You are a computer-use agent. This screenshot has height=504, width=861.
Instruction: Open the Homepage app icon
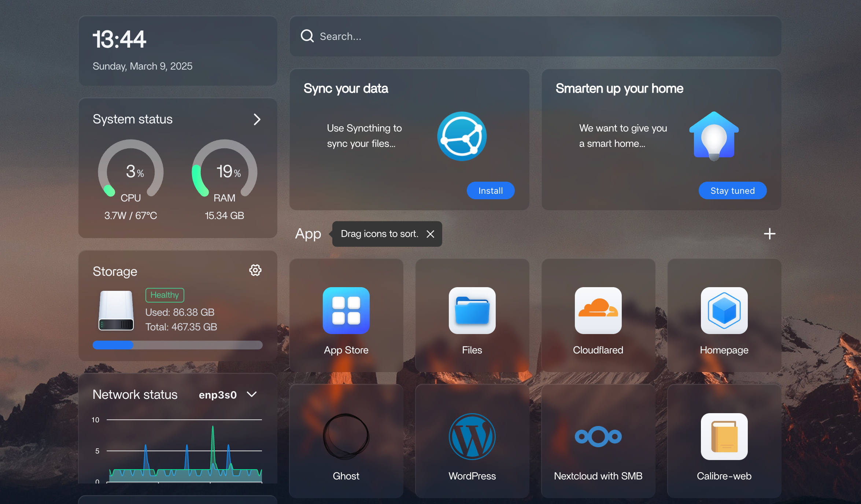724,311
